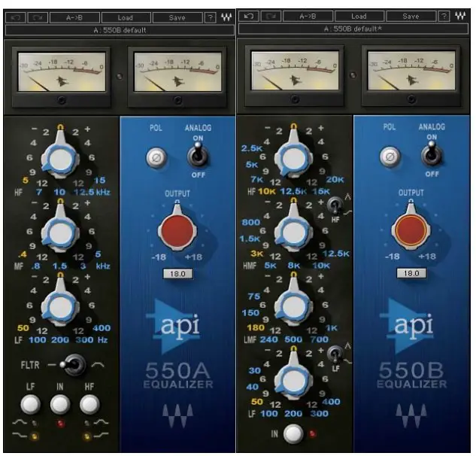This screenshot has width=476, height=456.
Task: Open help with the 550A question mark
Action: (x=210, y=17)
